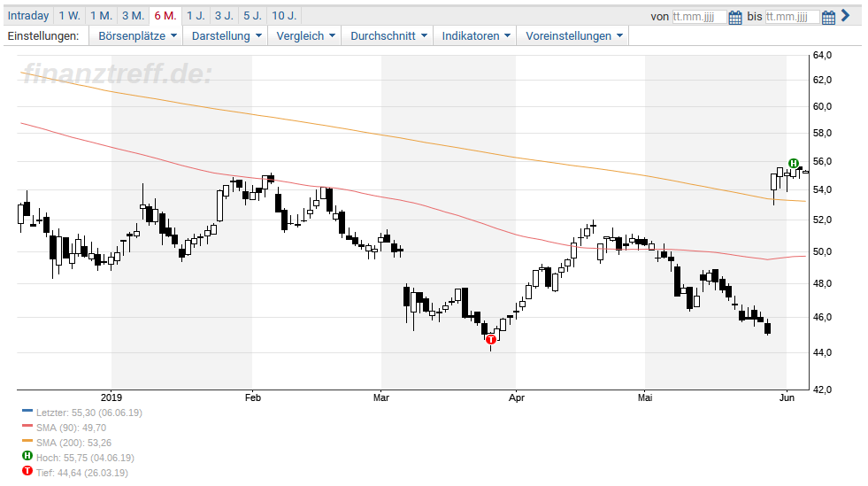
Task: Expand the Indikatoren dropdown
Action: click(x=475, y=36)
